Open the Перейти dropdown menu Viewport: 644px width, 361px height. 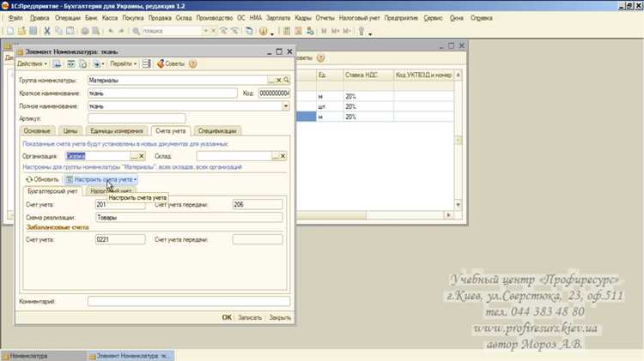pos(123,63)
